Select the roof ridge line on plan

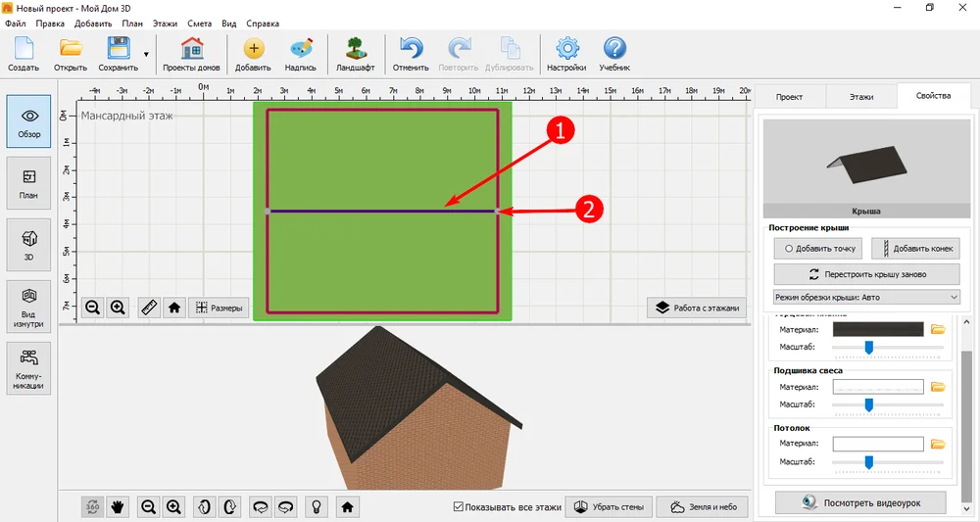(382, 211)
